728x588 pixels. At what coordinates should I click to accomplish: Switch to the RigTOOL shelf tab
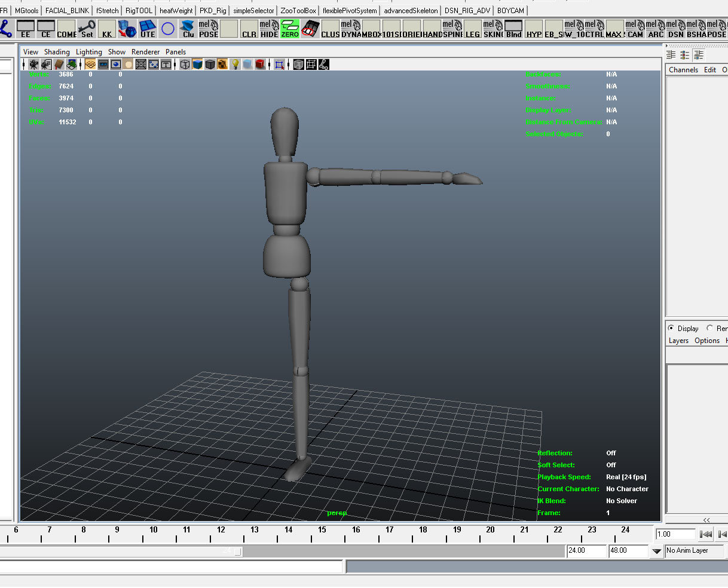(139, 11)
